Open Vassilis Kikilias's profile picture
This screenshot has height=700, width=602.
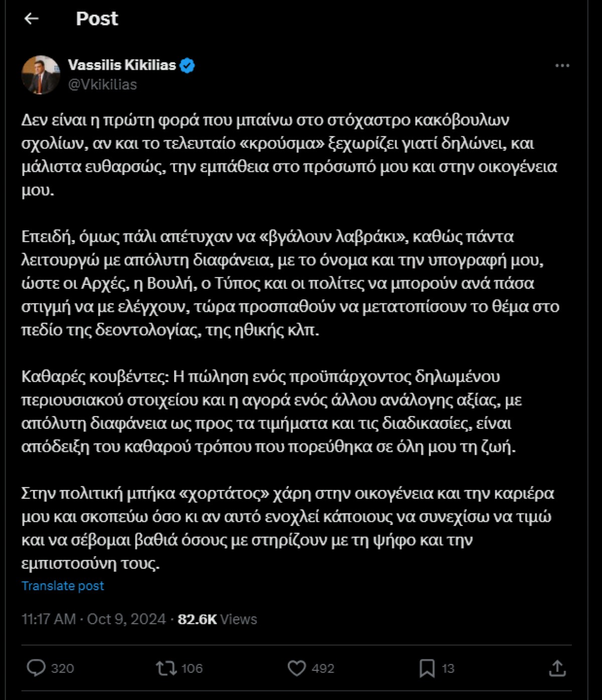[x=41, y=73]
